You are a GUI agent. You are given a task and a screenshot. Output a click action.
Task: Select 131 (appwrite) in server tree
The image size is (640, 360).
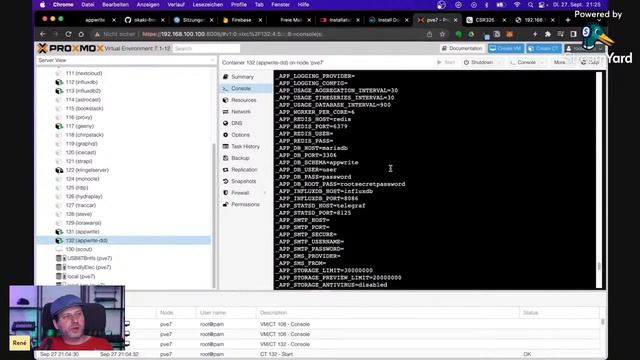pos(82,232)
